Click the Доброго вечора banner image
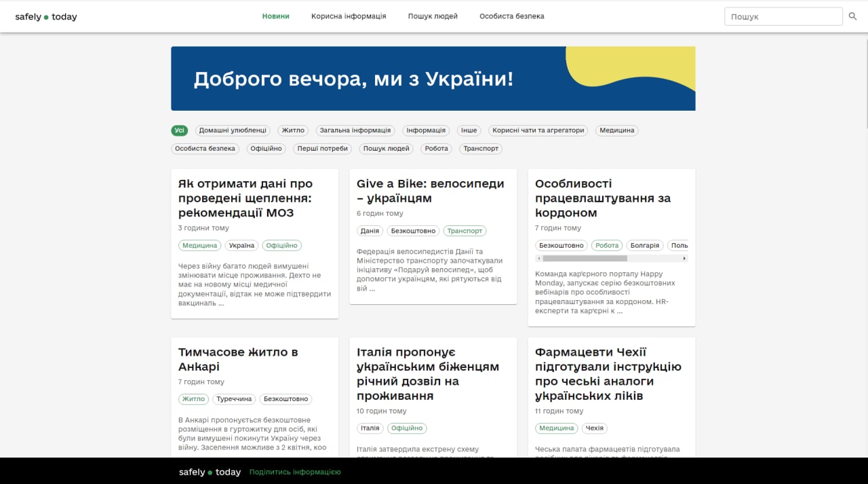868x484 pixels. [x=433, y=79]
